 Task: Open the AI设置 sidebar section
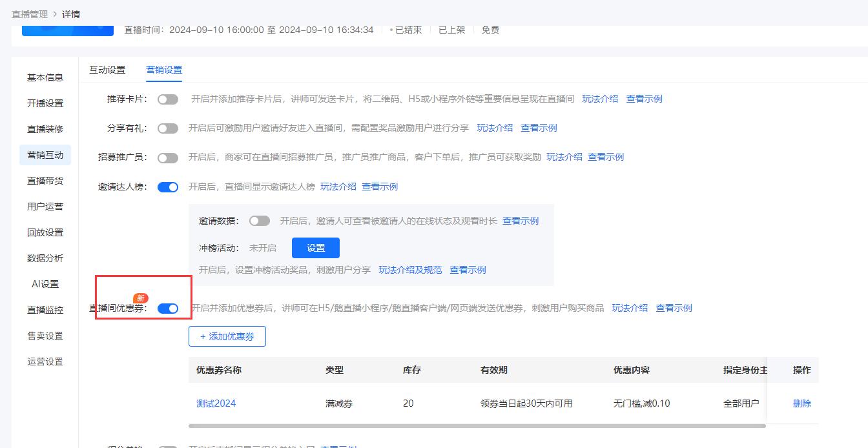pyautogui.click(x=45, y=283)
